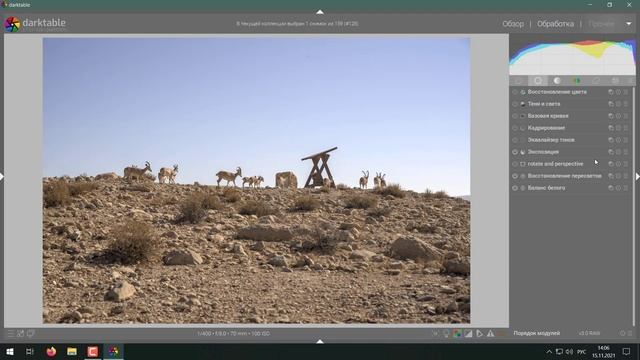The height and width of the screenshot is (360, 640).
Task: Collapse the bottom panel with arrow
Action: coord(320,341)
